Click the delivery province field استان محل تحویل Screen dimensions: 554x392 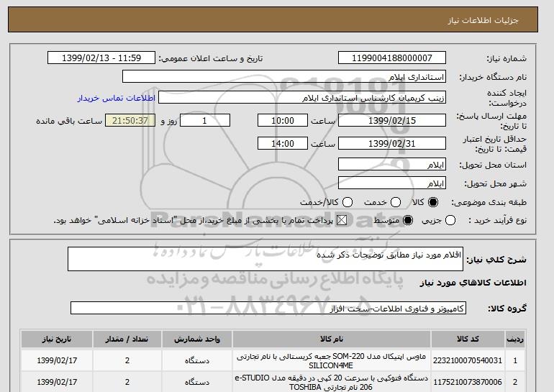tap(392, 165)
